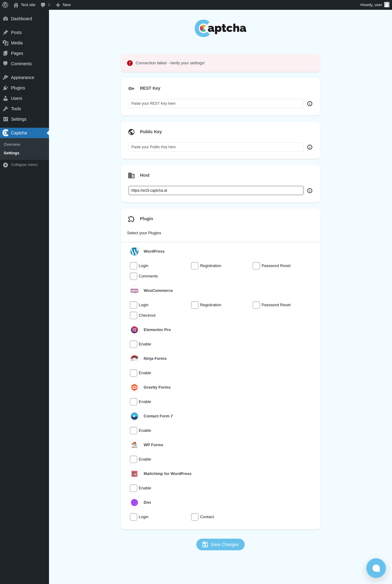Click the Ninja Forms logo icon

coord(134,359)
